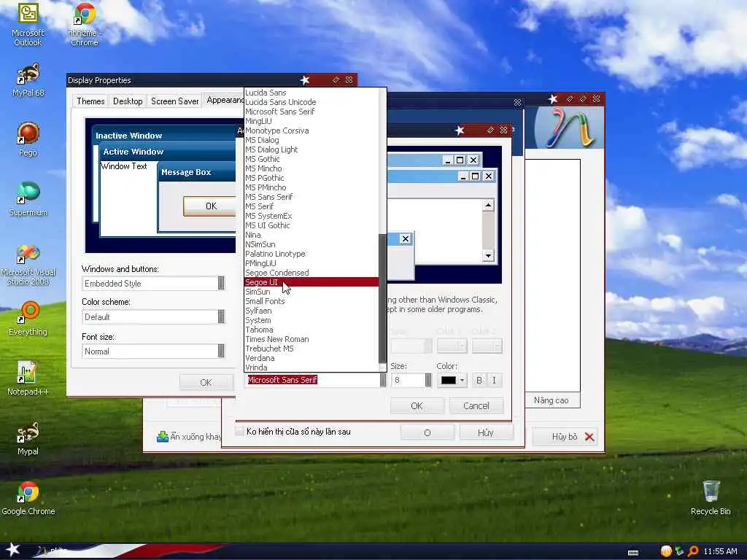Open the nhhizme - Chrome shortcut icon
The height and width of the screenshot is (560, 747).
pyautogui.click(x=85, y=24)
